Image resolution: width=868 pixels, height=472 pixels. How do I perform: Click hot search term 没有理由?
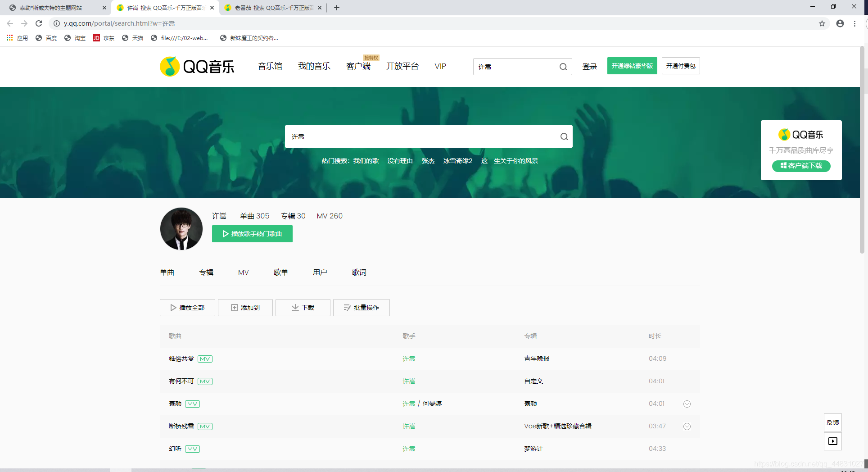pyautogui.click(x=400, y=161)
